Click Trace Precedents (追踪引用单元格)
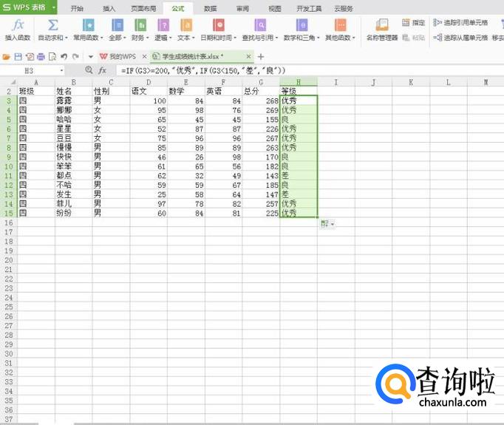The width and height of the screenshot is (504, 425). (x=460, y=22)
